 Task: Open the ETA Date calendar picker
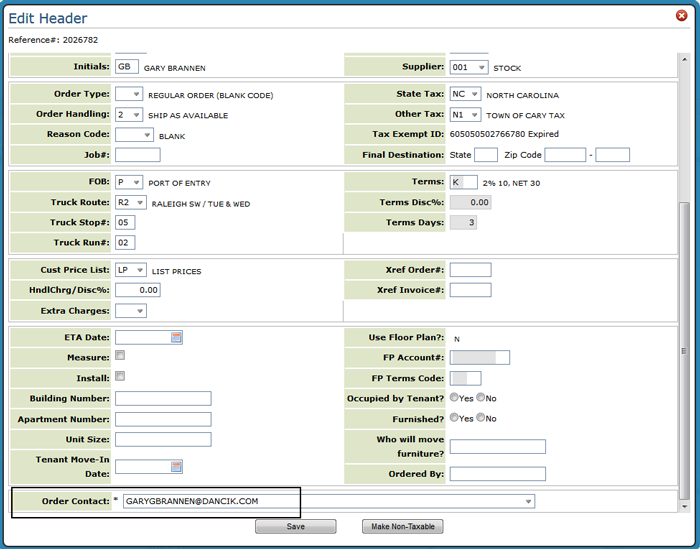click(176, 337)
